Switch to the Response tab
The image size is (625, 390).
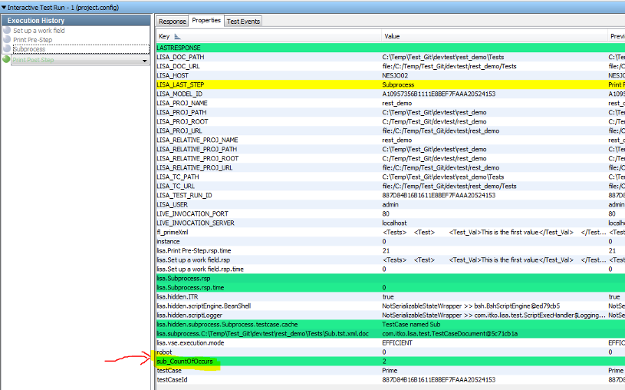172,21
